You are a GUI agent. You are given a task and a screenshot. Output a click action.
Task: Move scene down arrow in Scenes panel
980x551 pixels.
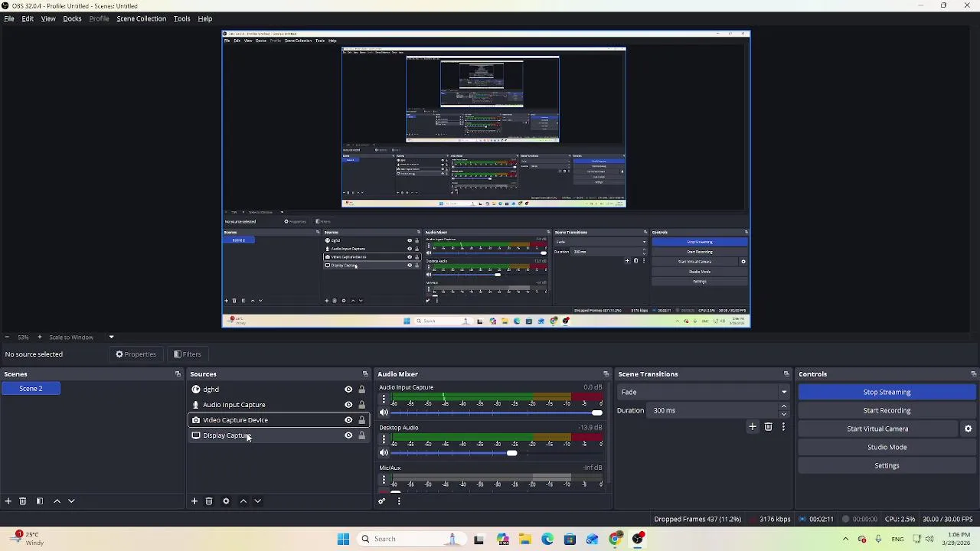[71, 501]
